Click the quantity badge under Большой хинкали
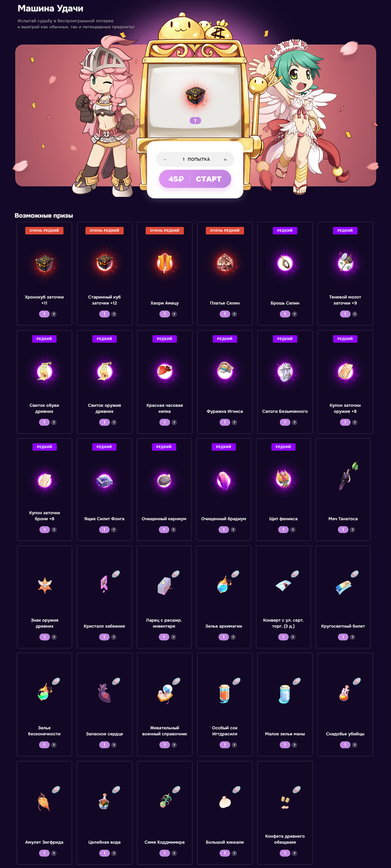Screen dimensions: 391x868 [x=225, y=853]
